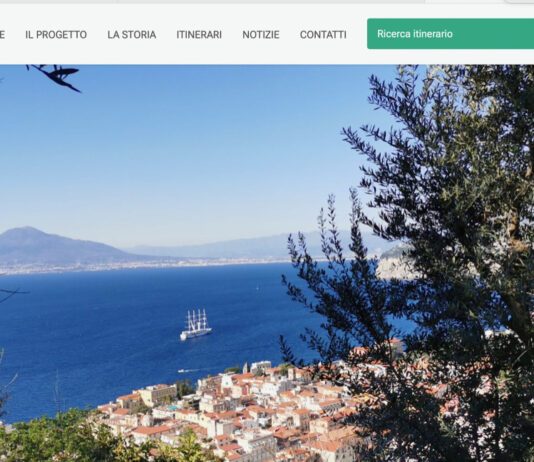Go to the LA STORIA page
This screenshot has height=462, width=534.
(x=132, y=35)
